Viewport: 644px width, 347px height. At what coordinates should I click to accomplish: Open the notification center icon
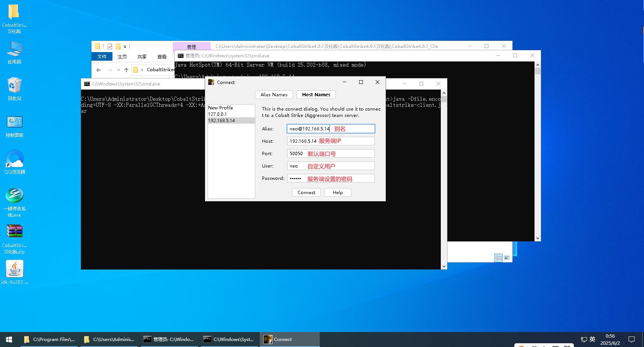coord(632,340)
